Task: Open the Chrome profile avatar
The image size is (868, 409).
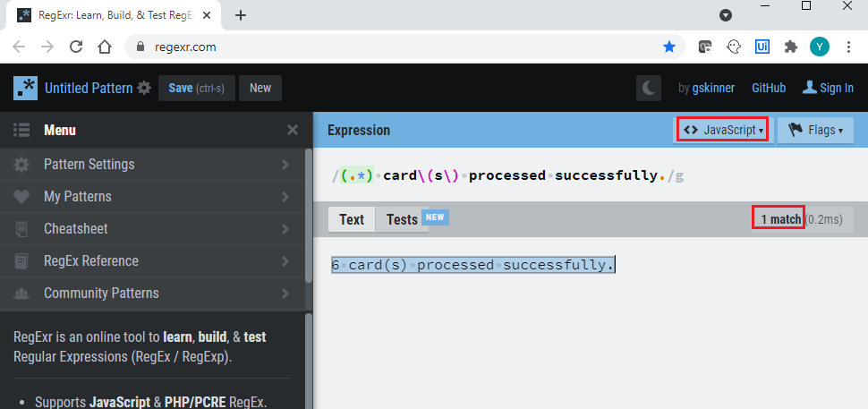Action: click(819, 47)
